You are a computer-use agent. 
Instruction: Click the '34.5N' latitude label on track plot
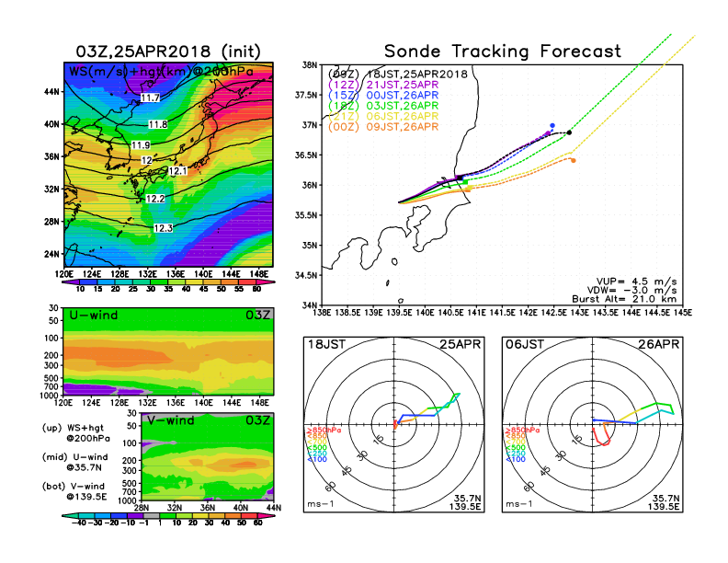click(306, 275)
